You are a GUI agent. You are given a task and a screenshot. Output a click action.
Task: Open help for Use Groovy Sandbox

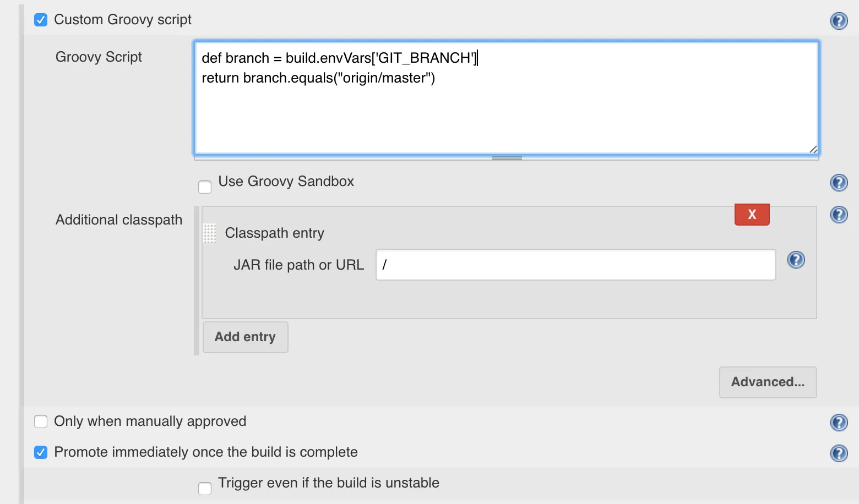839,183
